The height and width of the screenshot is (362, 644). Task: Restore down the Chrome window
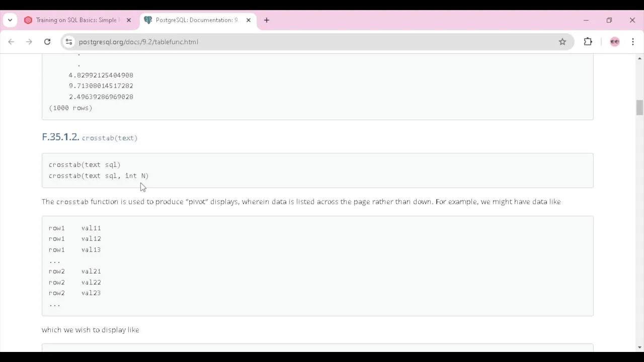coord(609,20)
